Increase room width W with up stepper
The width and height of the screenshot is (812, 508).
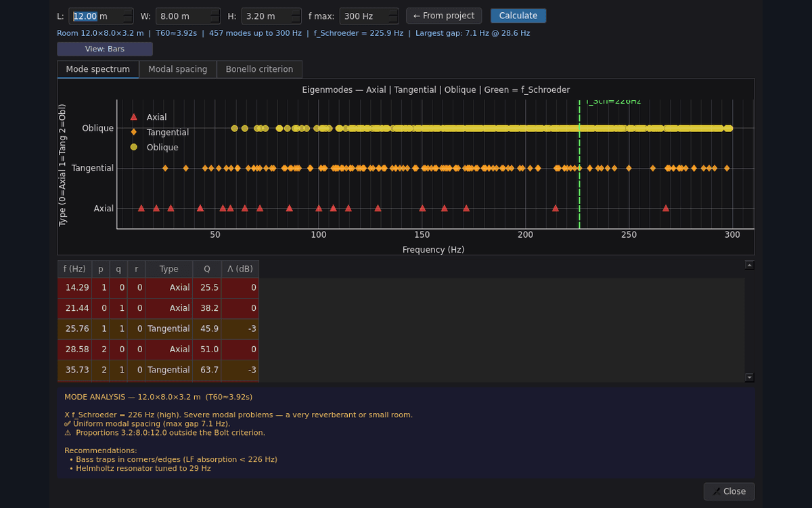click(215, 12)
